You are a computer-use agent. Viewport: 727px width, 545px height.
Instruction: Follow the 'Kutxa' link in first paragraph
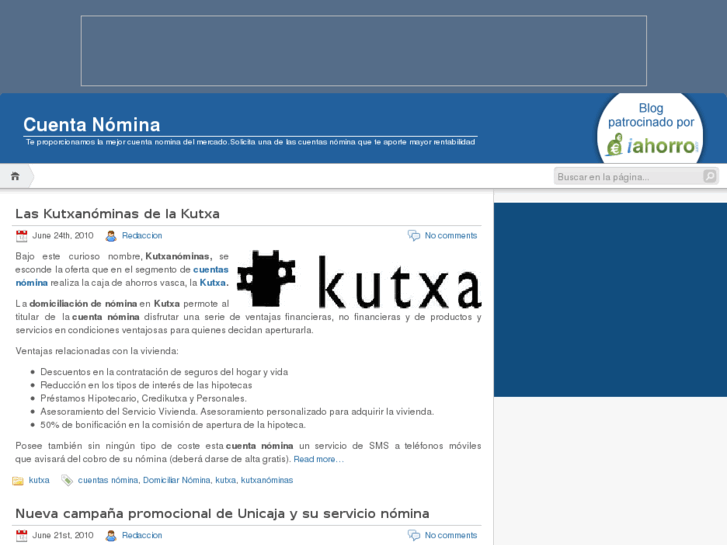pyautogui.click(x=212, y=283)
